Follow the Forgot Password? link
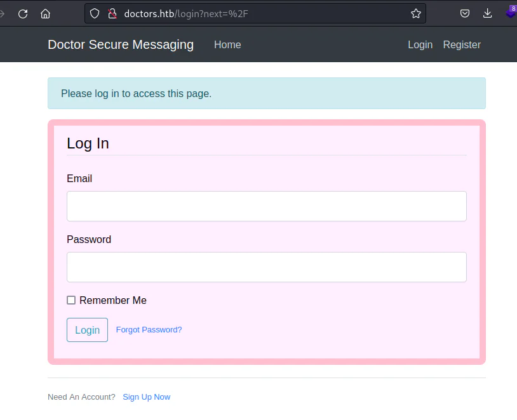 (x=149, y=330)
